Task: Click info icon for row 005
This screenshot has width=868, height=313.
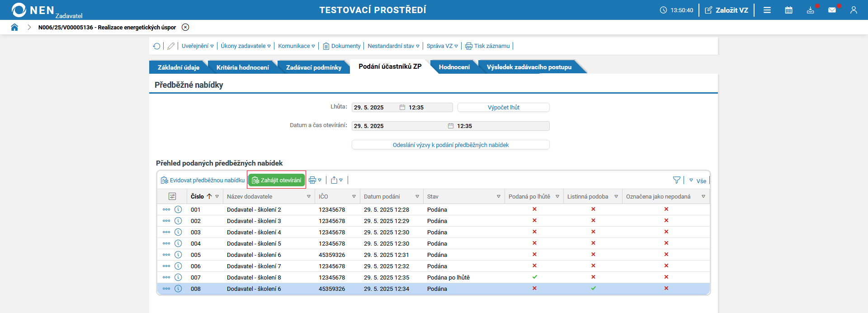Action: tap(178, 255)
